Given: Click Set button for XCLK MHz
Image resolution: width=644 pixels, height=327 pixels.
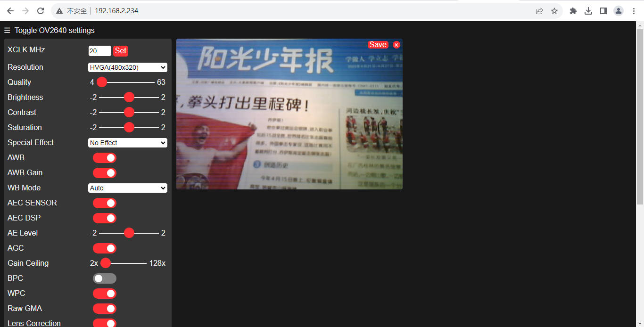Looking at the screenshot, I should [121, 51].
